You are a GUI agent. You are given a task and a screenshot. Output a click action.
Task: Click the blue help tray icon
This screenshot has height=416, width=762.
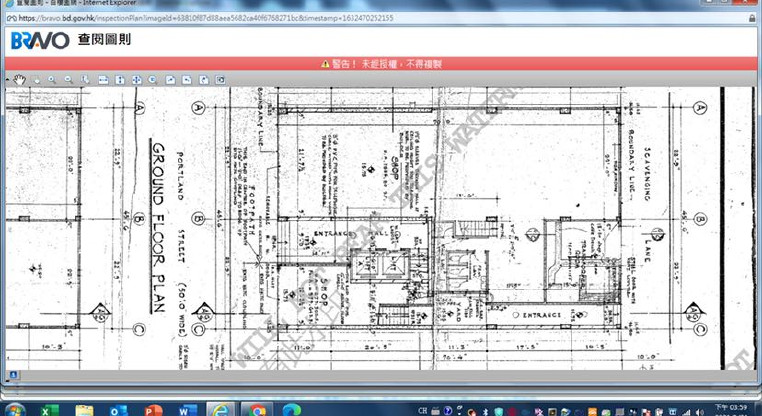pos(448,411)
